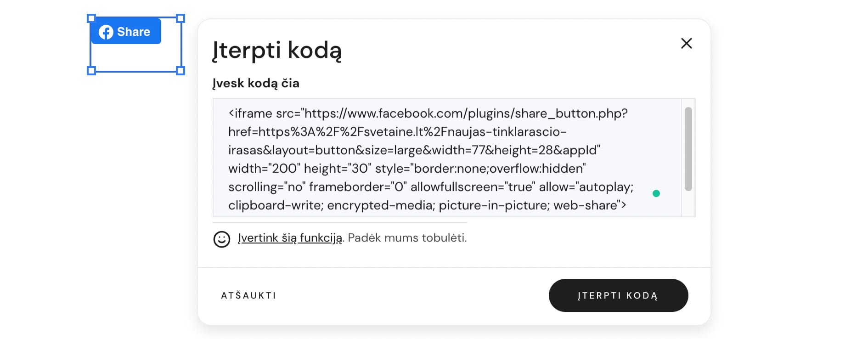The width and height of the screenshot is (868, 339).
Task: Click the bottom-left selection resize handle
Action: [91, 71]
